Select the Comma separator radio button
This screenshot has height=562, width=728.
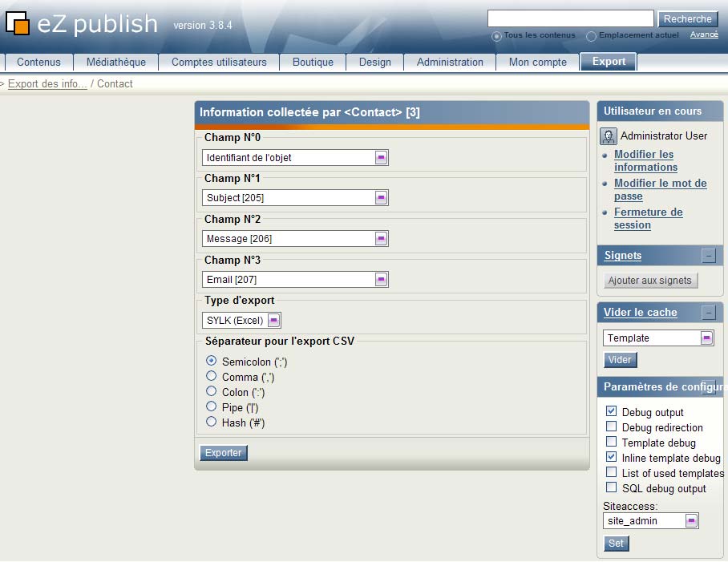click(211, 378)
